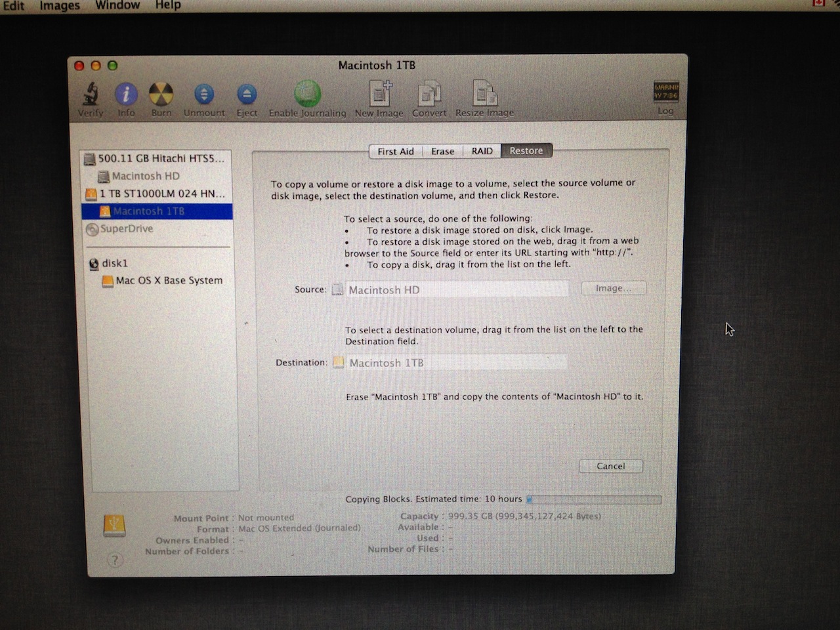Viewport: 840px width, 630px height.
Task: Click the Cancel button
Action: [x=611, y=466]
